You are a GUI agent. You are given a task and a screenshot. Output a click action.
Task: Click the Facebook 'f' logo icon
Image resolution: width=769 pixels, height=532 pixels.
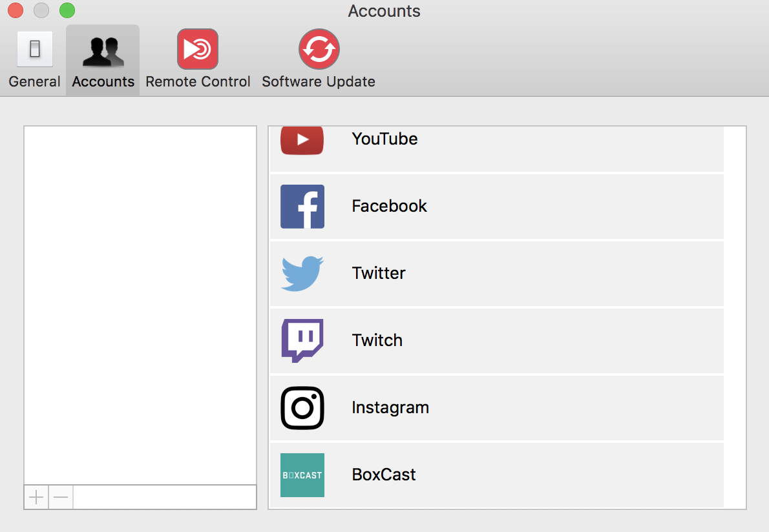coord(302,207)
